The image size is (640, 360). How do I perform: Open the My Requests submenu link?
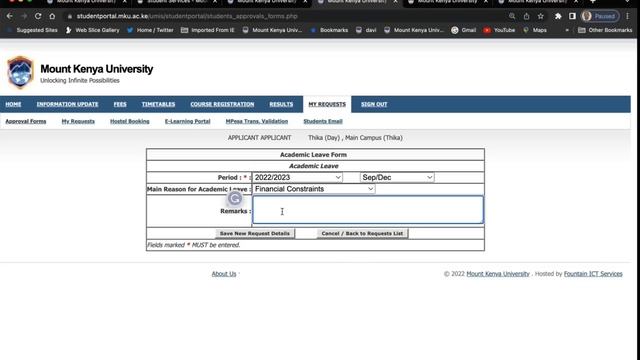click(x=78, y=121)
